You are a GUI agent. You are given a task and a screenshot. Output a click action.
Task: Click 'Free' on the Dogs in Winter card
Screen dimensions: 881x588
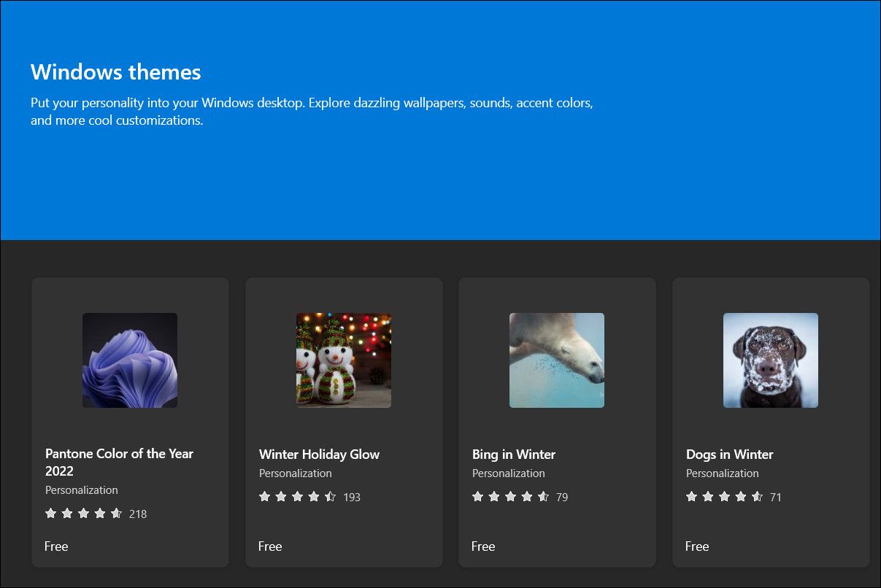pyautogui.click(x=697, y=546)
